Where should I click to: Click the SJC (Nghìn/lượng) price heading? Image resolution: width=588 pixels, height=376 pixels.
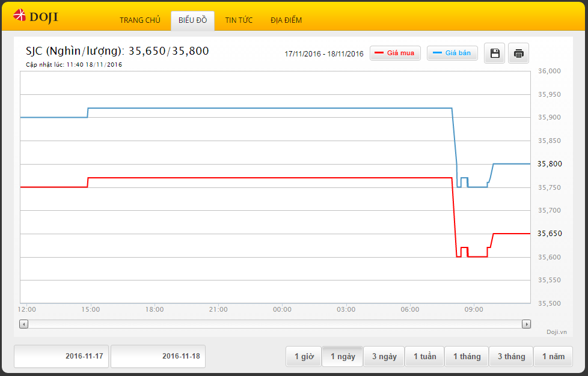pos(117,51)
